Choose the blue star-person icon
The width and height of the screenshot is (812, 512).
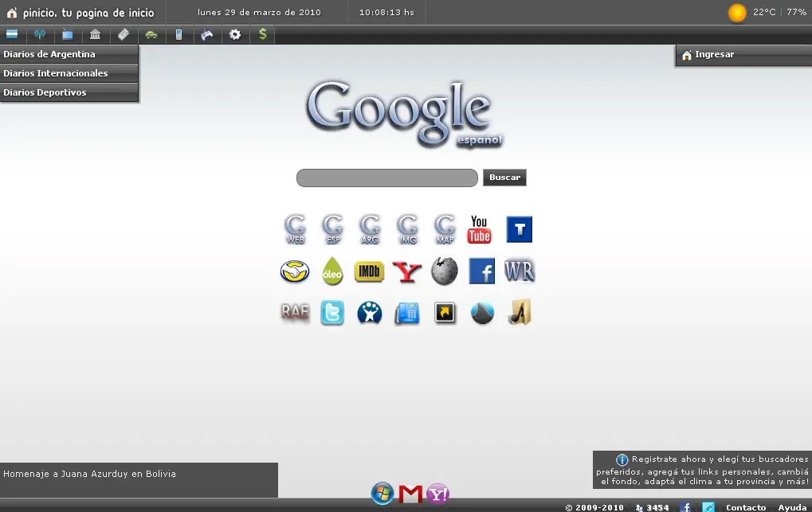click(x=370, y=313)
